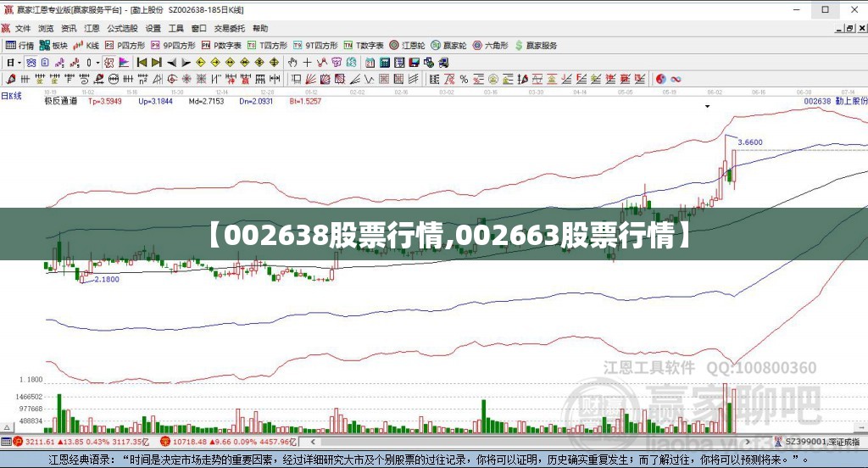Jump to last bar with skip-end icon
Image resolution: width=868 pixels, height=468 pixels.
tap(157, 63)
